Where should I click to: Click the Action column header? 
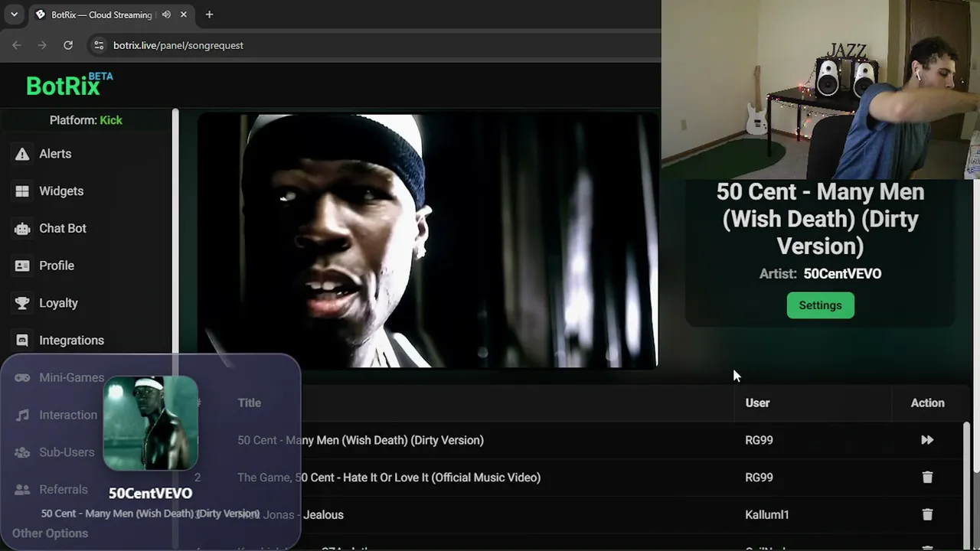point(927,403)
